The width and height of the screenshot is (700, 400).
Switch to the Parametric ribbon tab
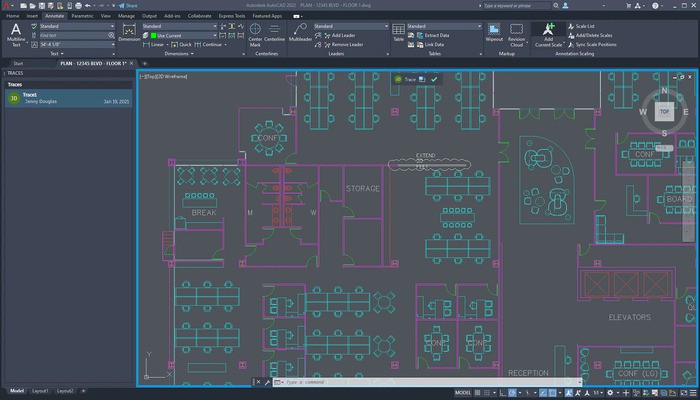pos(82,16)
